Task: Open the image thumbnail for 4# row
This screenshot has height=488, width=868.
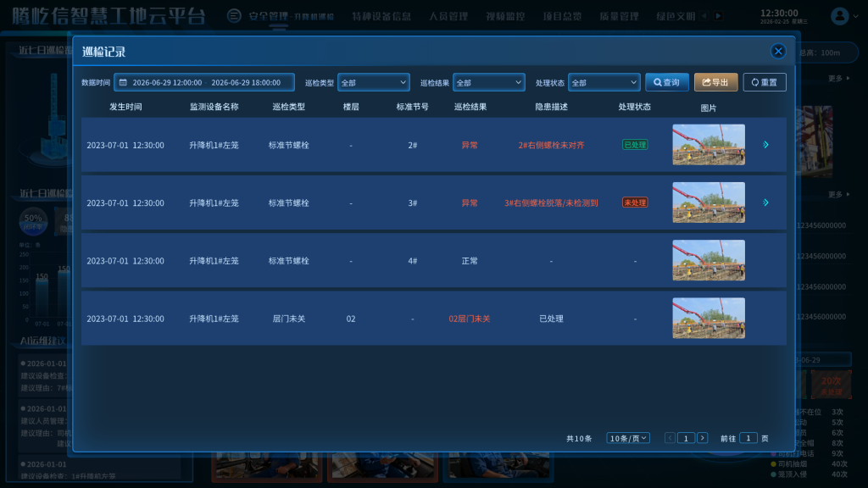Action: click(708, 260)
